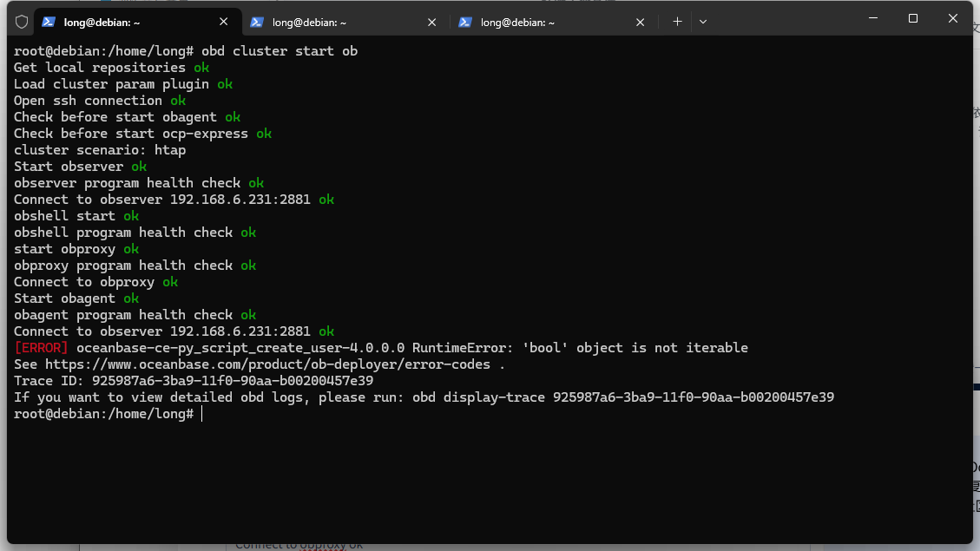
Task: Click 'observer program health check' line
Action: [x=139, y=183]
